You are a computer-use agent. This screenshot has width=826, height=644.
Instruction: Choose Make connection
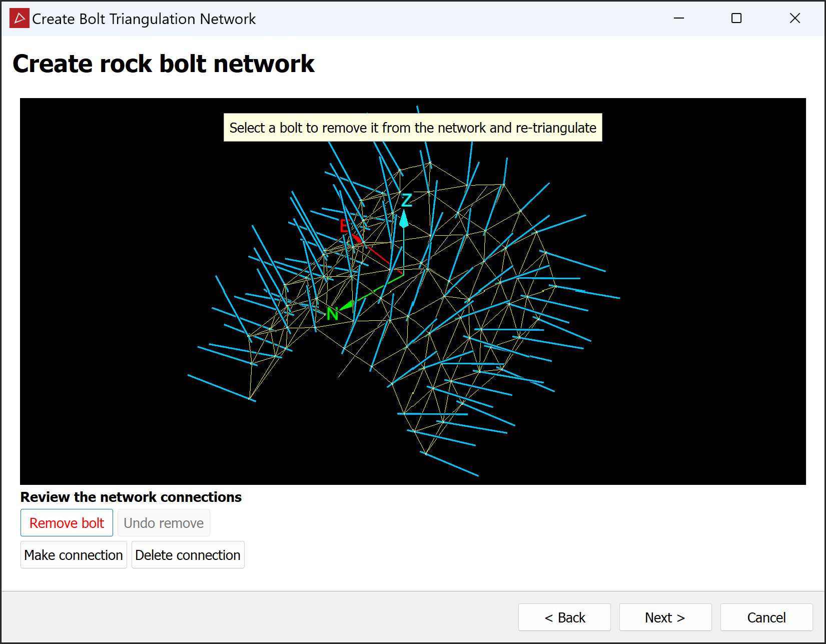coord(74,555)
